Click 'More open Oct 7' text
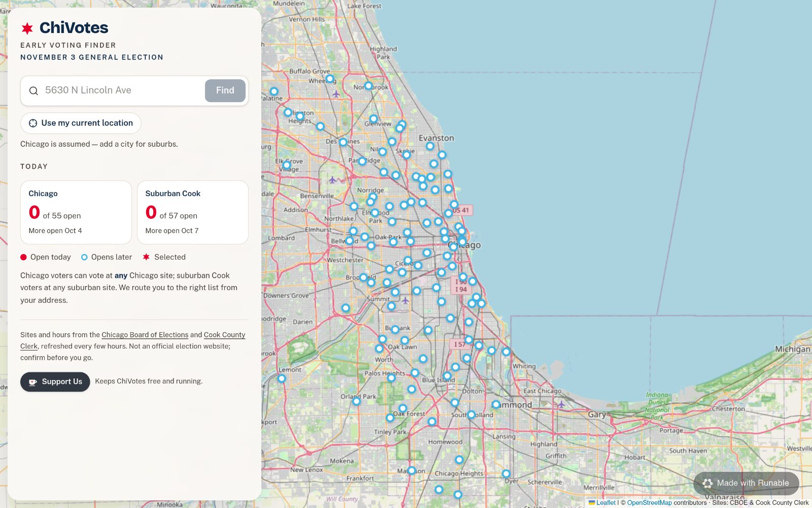Viewport: 812px width, 508px height. pos(172,231)
